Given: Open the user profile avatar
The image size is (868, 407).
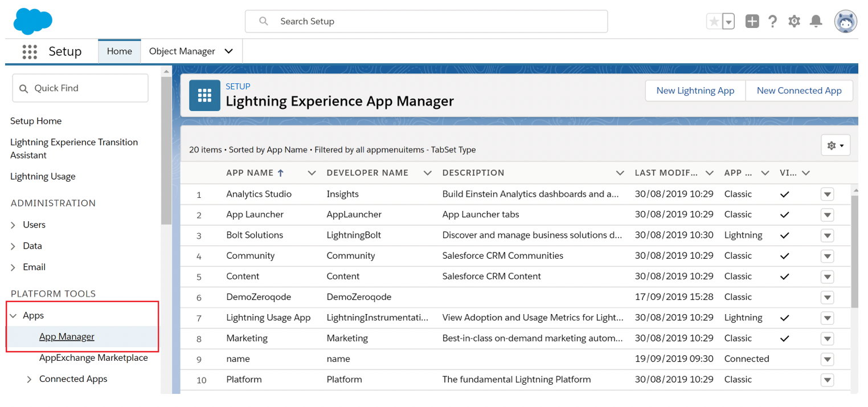Looking at the screenshot, I should [x=846, y=22].
